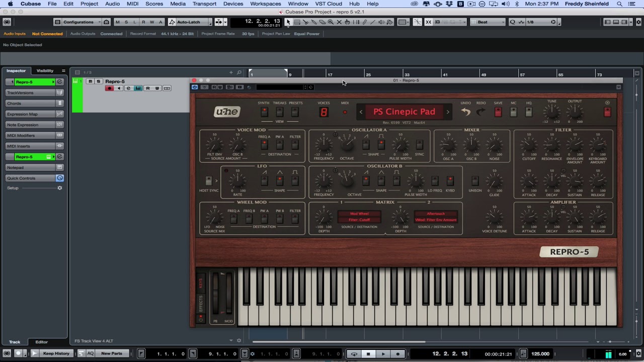The width and height of the screenshot is (644, 362).
Task: Toggle Oscillator A Sync switch
Action: point(419,145)
